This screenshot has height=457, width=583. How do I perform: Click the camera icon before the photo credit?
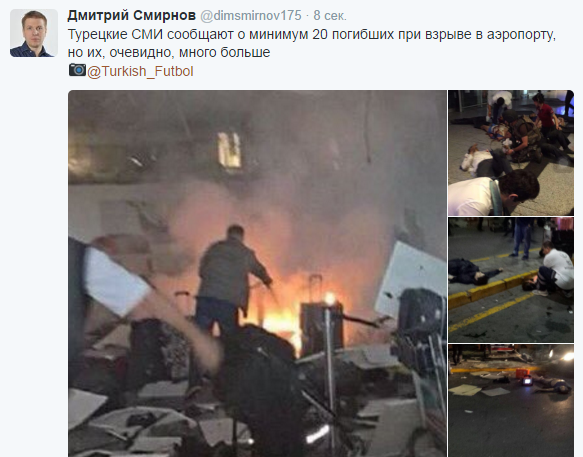[77, 70]
